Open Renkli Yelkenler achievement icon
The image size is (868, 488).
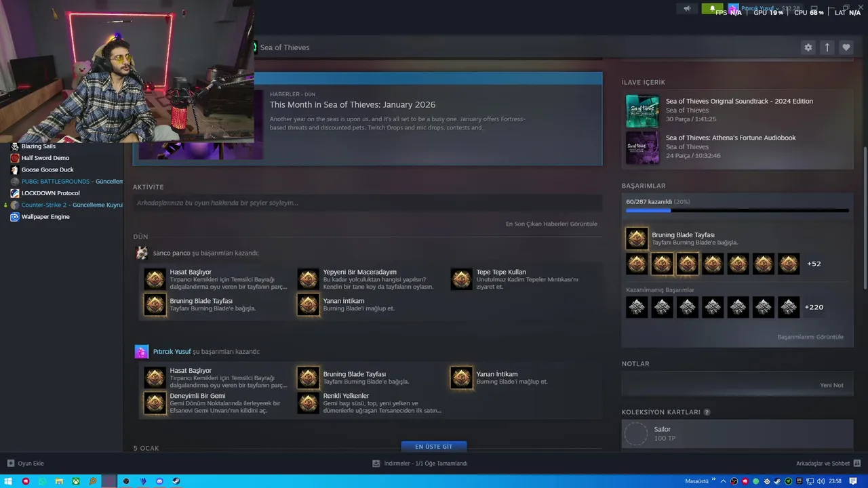(308, 403)
